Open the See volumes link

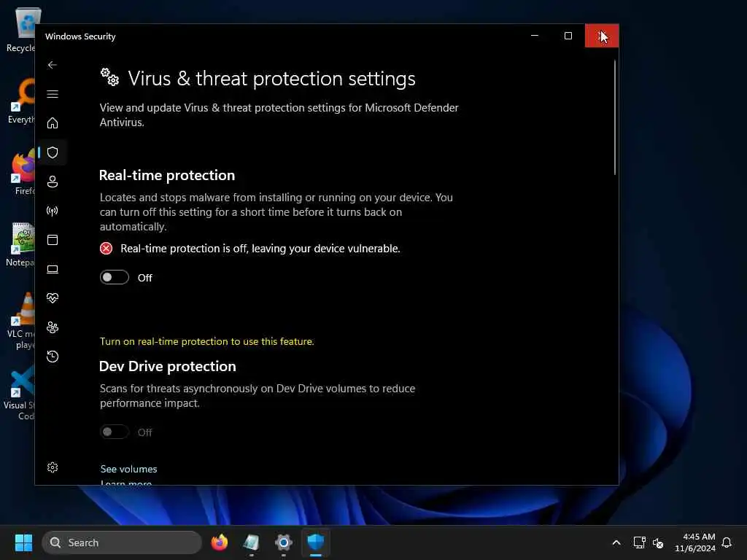pyautogui.click(x=128, y=469)
